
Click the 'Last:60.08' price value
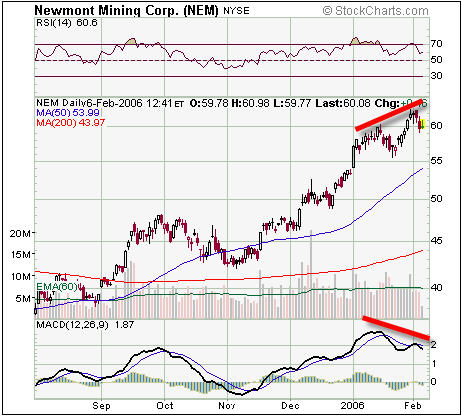[x=343, y=103]
